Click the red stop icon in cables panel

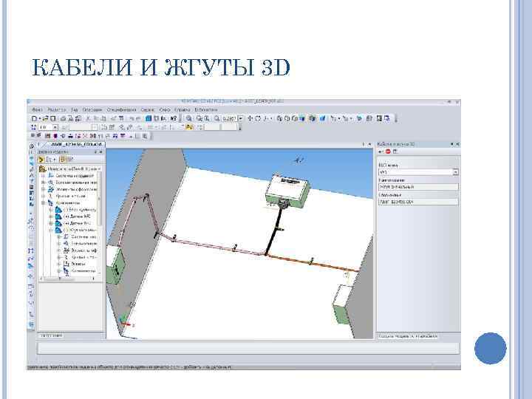click(x=388, y=151)
